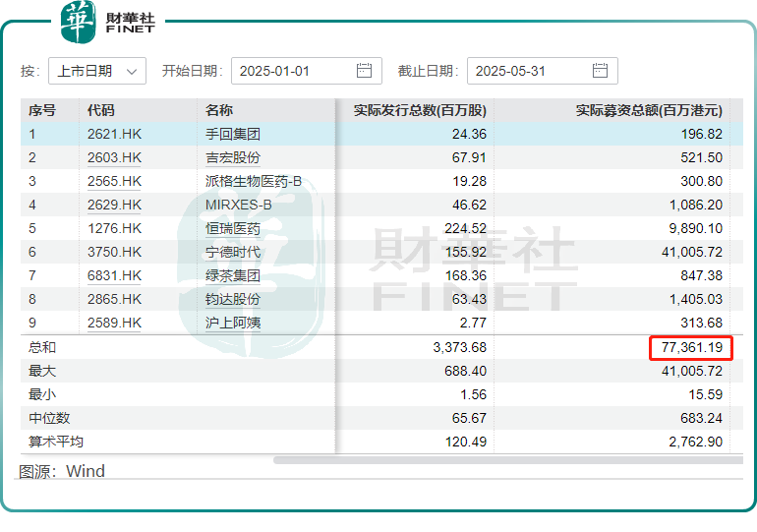Click average fundraising value 2,762.90

pos(696,442)
